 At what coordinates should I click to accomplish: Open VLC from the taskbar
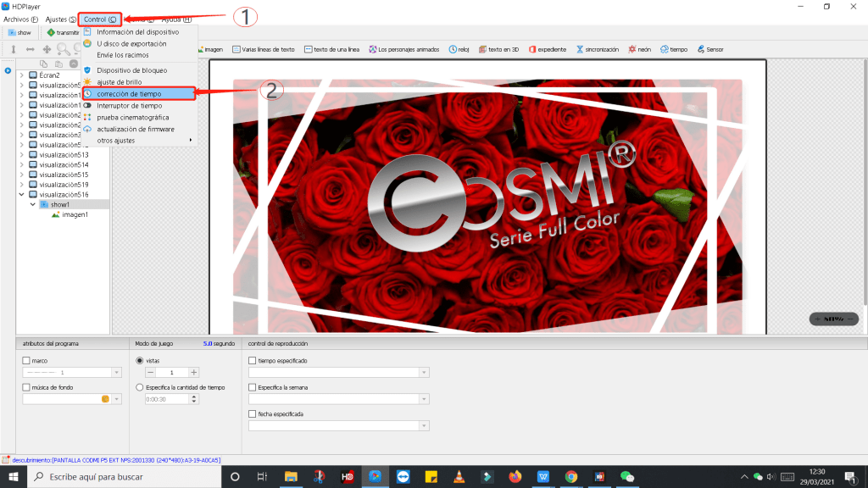[x=459, y=476]
